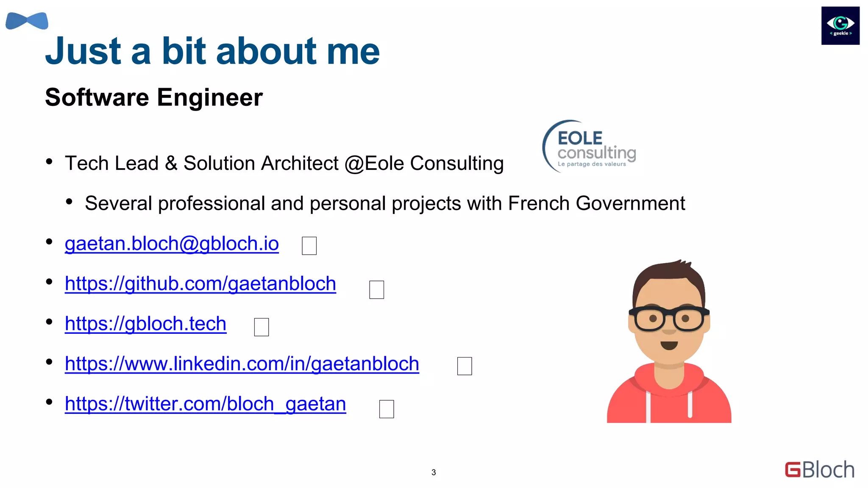Viewport: 868px width, 488px height.
Task: Click the square icon beside the email address
Action: (x=309, y=246)
